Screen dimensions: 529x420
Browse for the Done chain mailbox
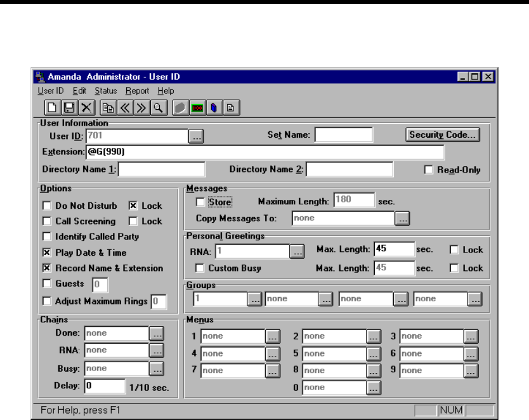click(x=157, y=333)
